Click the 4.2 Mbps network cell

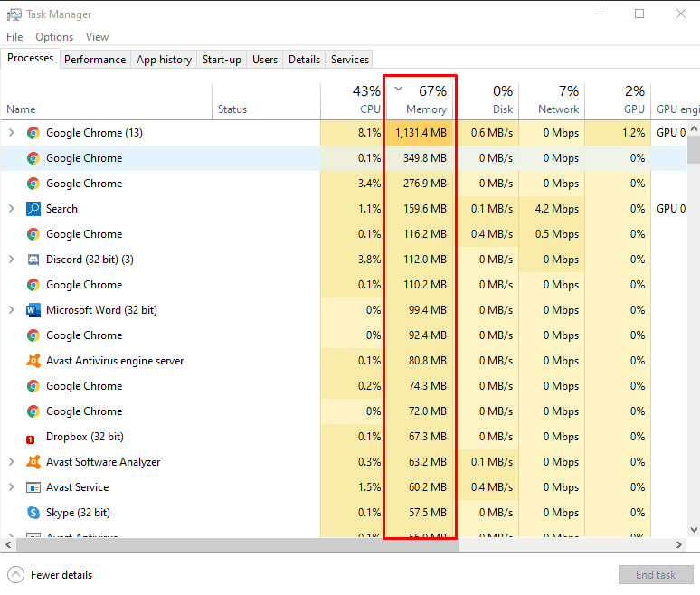[x=552, y=209]
